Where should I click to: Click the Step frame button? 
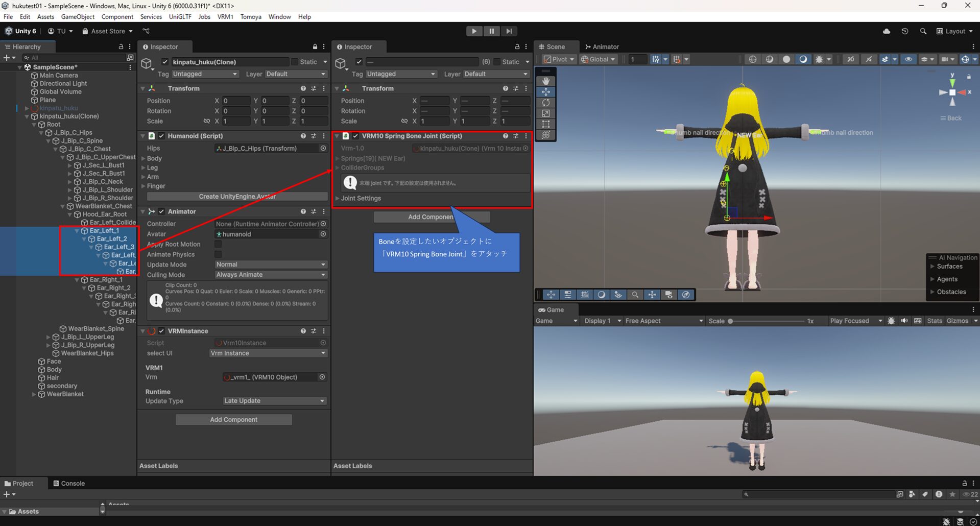(509, 31)
